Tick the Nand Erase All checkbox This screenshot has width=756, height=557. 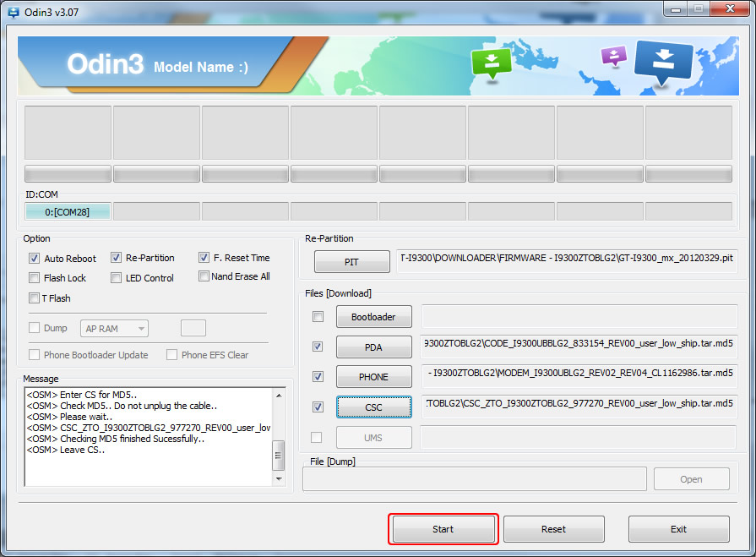(204, 276)
